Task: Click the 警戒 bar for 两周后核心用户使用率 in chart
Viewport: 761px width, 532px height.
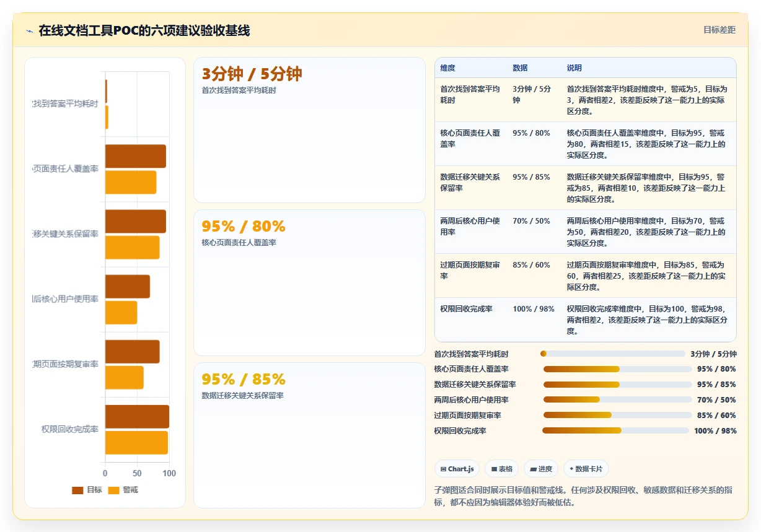Action: point(121,312)
